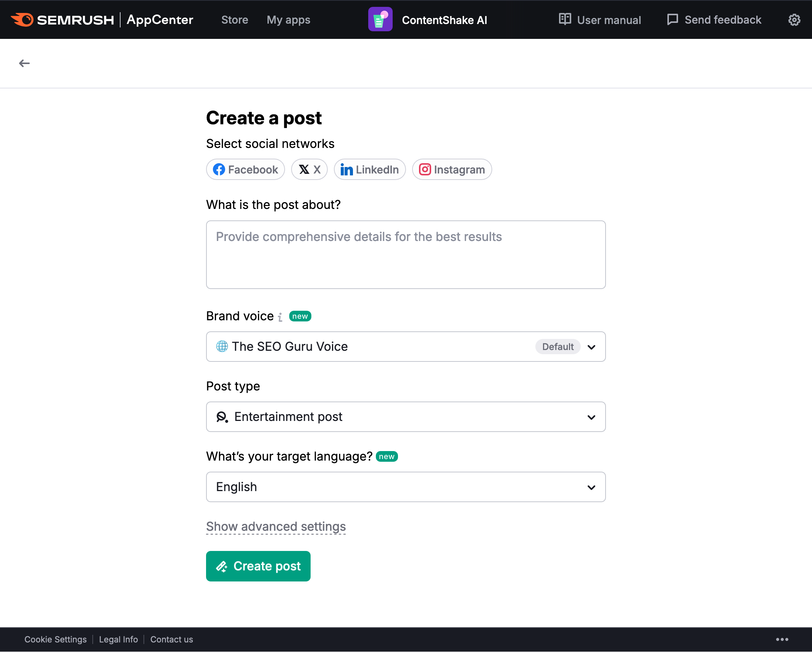
Task: Toggle LinkedIn social network chip
Action: [x=369, y=170]
